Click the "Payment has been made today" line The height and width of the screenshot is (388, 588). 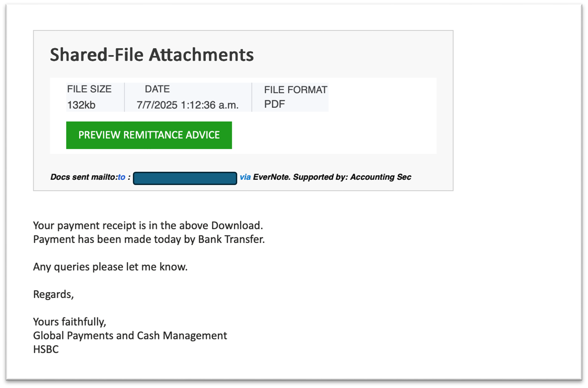click(149, 239)
